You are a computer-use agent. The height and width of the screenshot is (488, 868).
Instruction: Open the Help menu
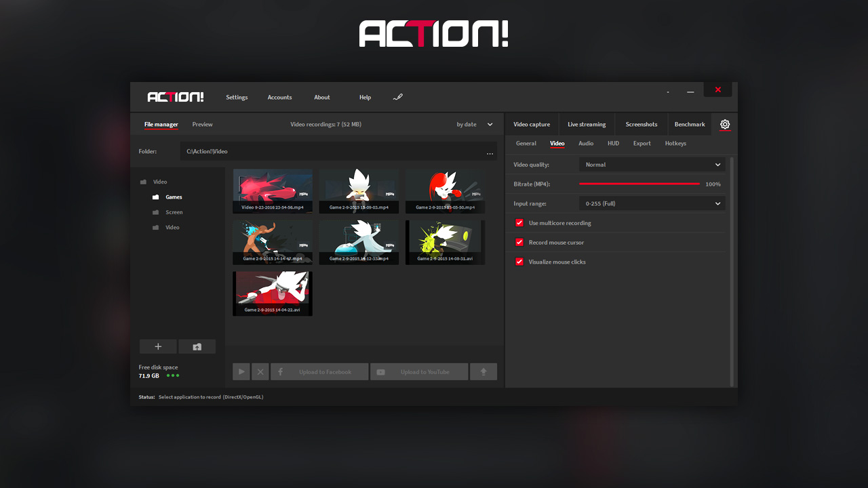pos(365,98)
